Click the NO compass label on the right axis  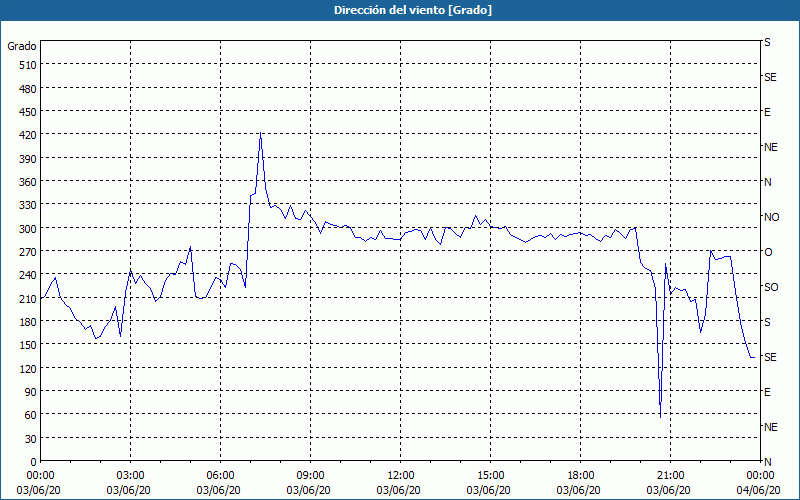771,217
